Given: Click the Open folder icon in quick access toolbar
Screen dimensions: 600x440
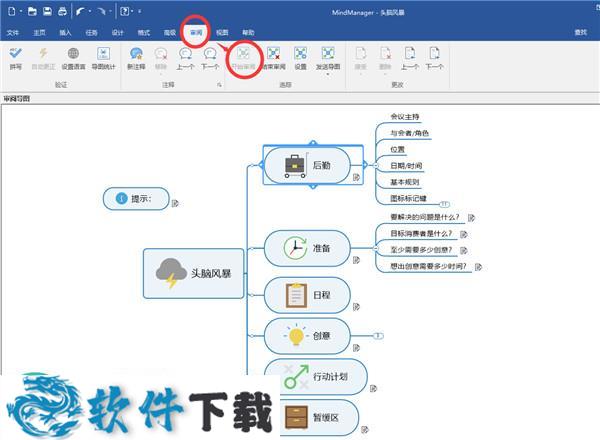Looking at the screenshot, I should (x=32, y=11).
